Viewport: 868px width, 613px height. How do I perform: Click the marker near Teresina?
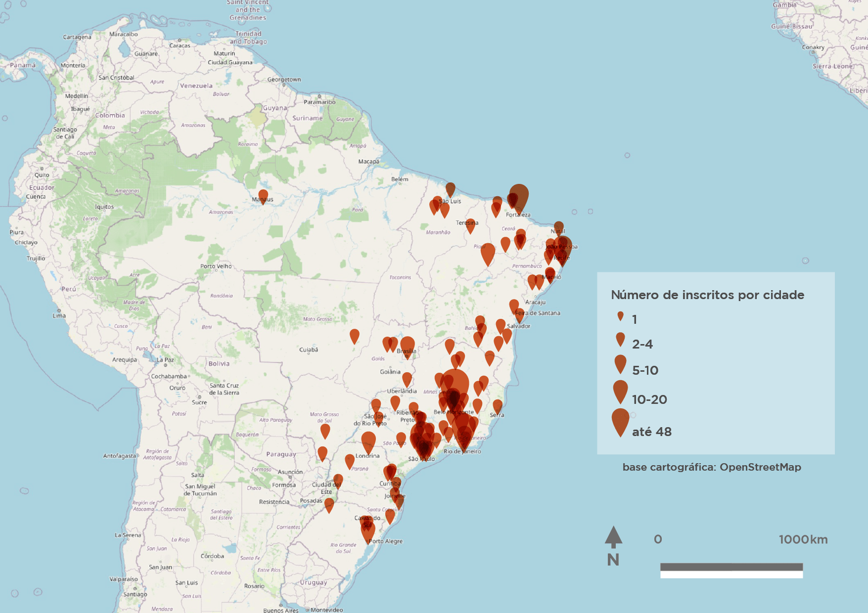point(470,225)
